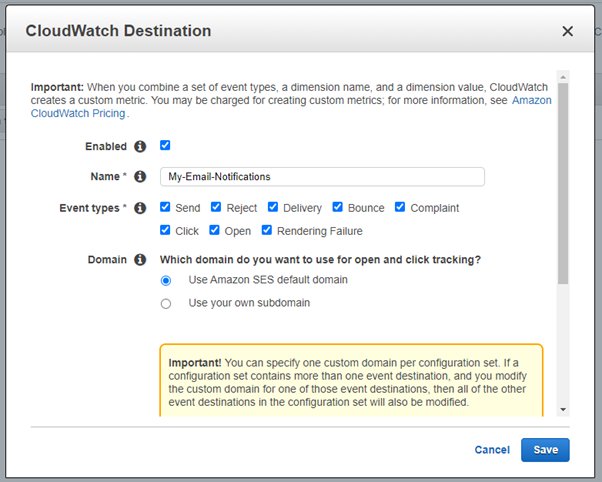The height and width of the screenshot is (482, 602).
Task: Uncheck the Bounce event type
Action: pyautogui.click(x=337, y=208)
